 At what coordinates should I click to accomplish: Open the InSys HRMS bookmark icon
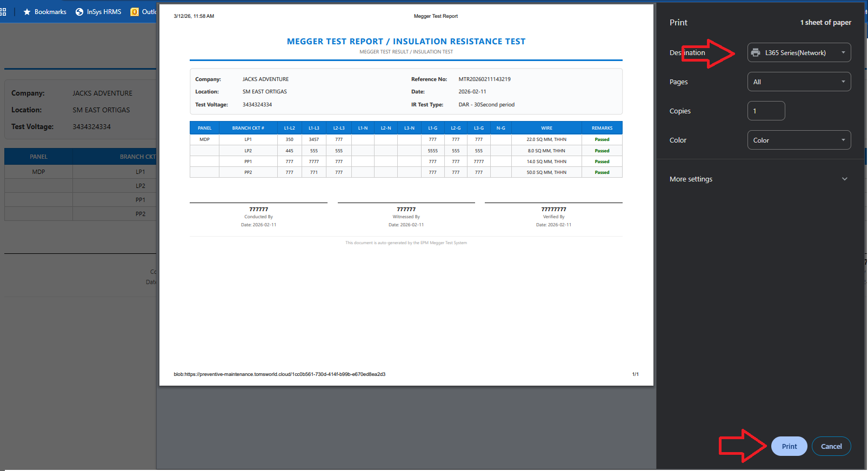(x=79, y=12)
